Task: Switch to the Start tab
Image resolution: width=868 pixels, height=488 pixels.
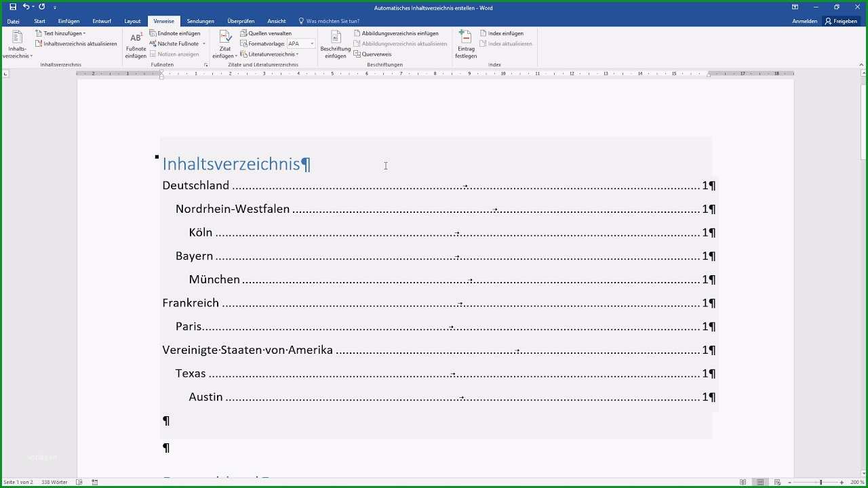Action: coord(39,21)
